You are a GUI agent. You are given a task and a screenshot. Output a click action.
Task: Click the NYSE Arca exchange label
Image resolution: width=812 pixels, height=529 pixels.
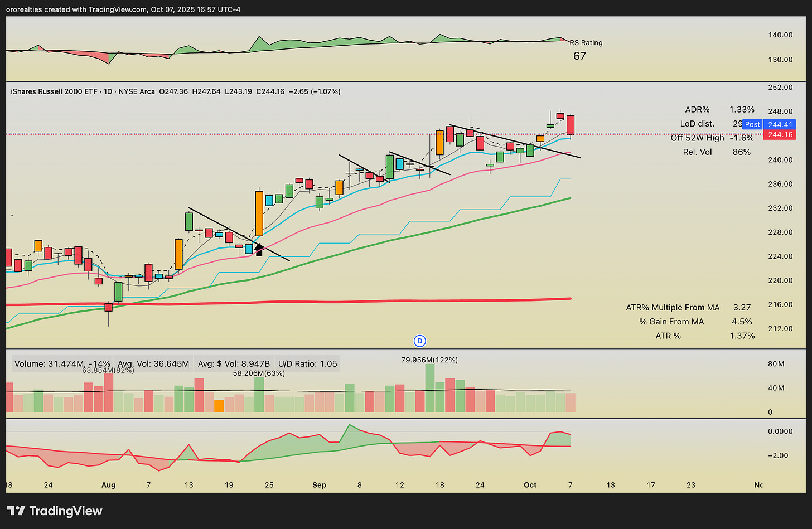(137, 91)
